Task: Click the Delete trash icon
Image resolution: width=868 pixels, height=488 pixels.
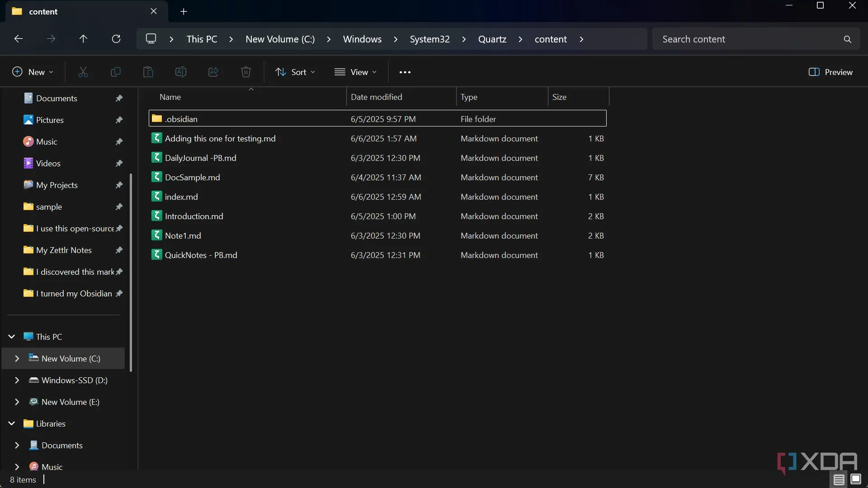Action: click(245, 72)
